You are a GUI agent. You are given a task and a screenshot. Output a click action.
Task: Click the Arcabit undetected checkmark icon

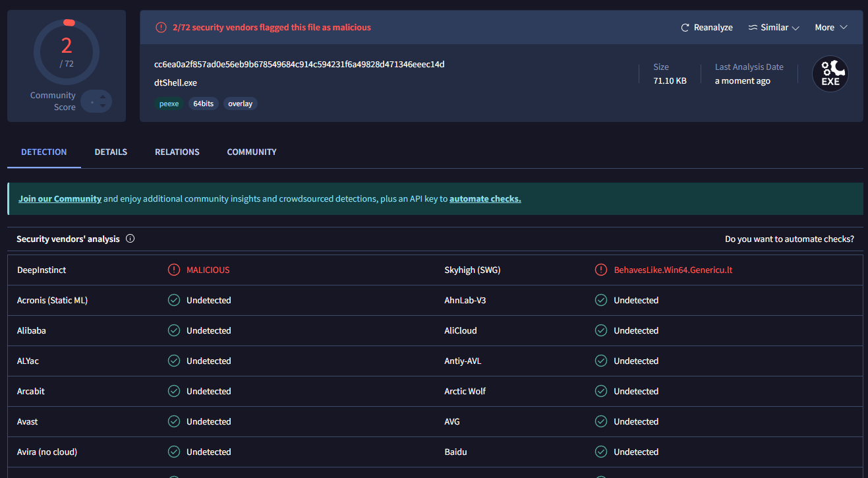174,391
